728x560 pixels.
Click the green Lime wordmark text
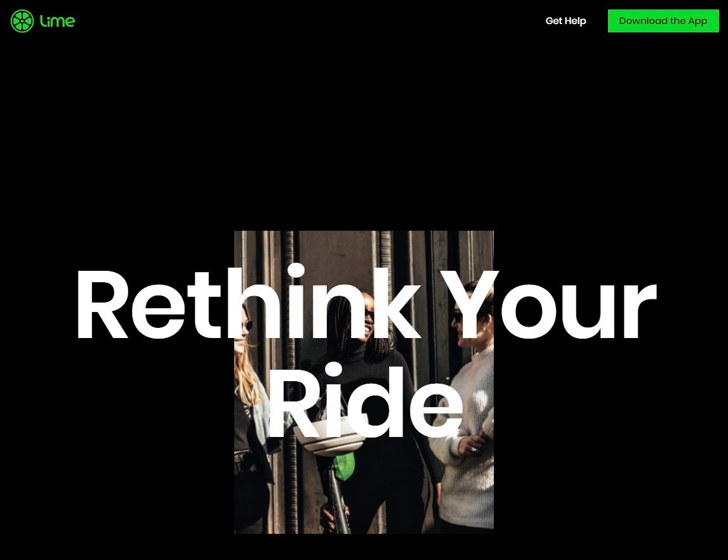coord(57,21)
